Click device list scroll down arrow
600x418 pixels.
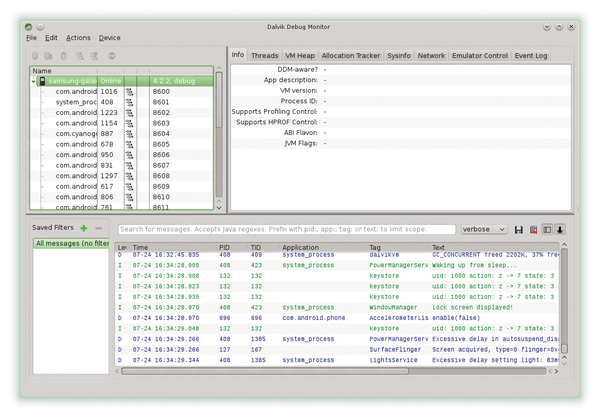pos(219,208)
